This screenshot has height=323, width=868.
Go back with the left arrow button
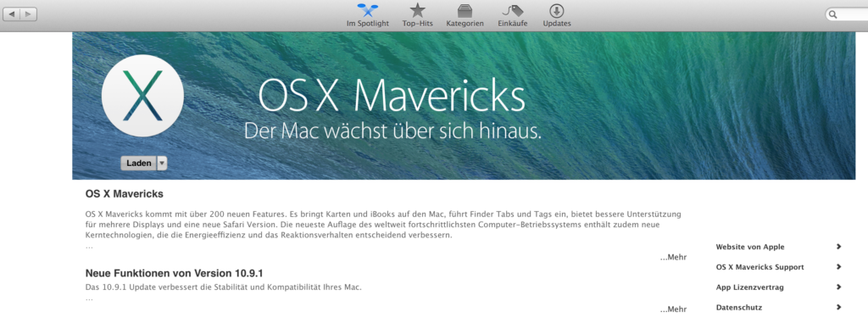click(x=12, y=14)
